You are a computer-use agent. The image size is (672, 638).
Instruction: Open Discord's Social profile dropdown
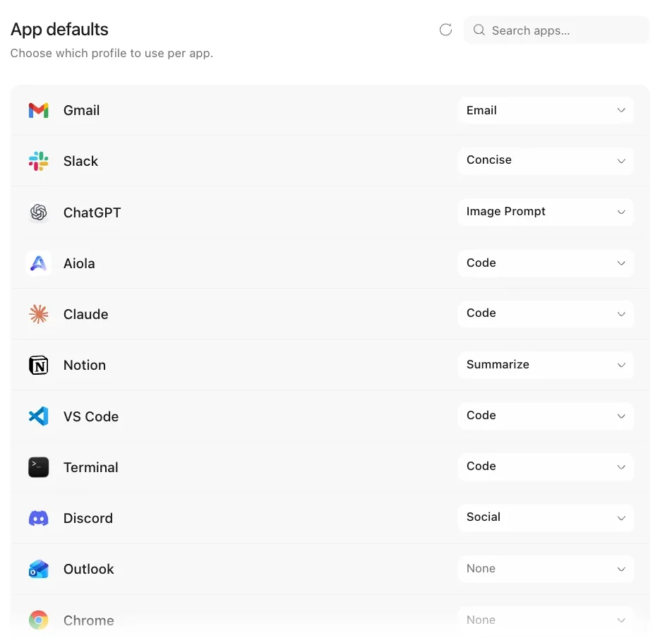pos(546,518)
